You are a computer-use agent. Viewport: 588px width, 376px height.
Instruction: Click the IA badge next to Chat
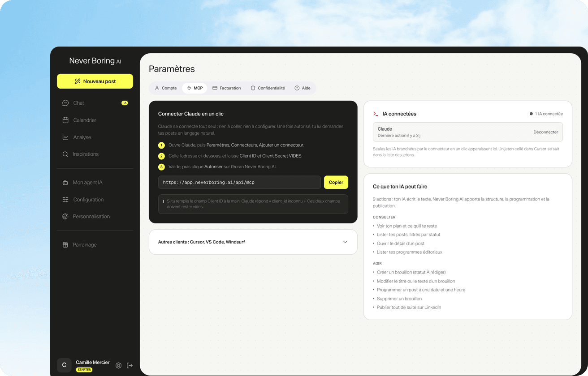pyautogui.click(x=125, y=103)
